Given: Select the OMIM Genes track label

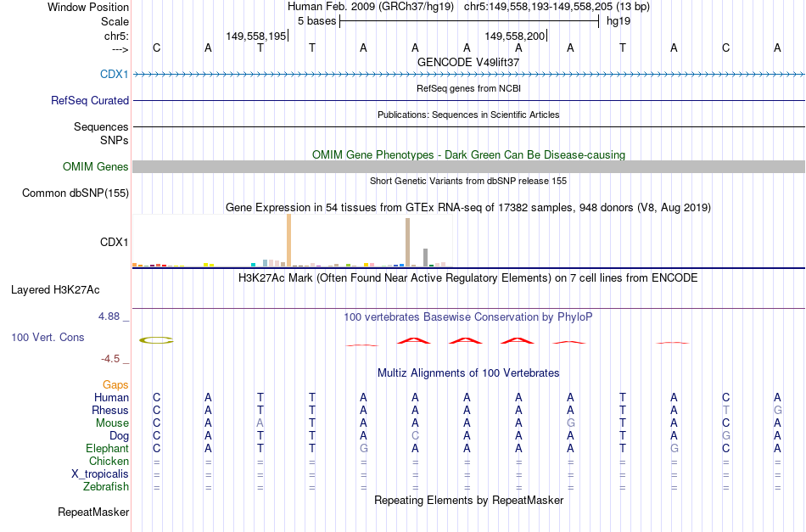Looking at the screenshot, I should [95, 166].
